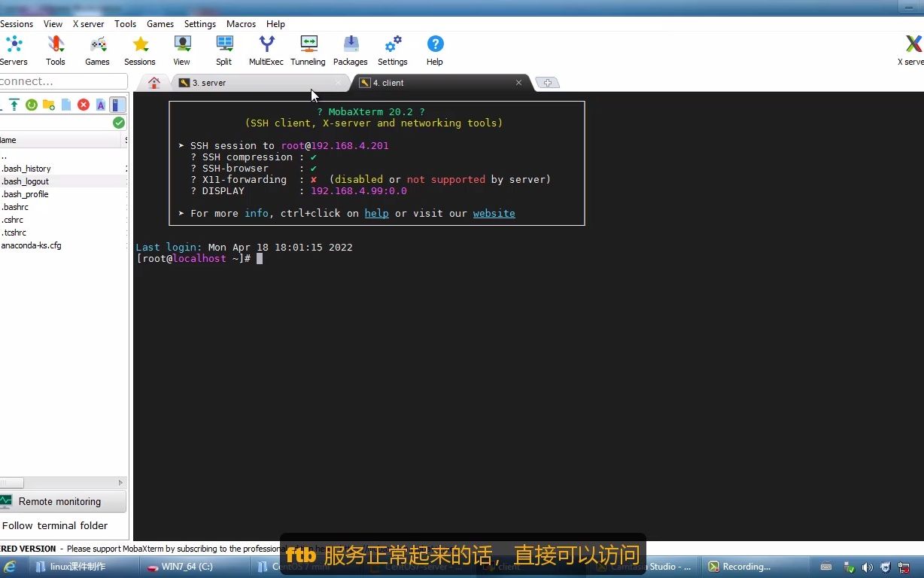Open the Packages manager
Screen dimensions: 924x578
350,47
